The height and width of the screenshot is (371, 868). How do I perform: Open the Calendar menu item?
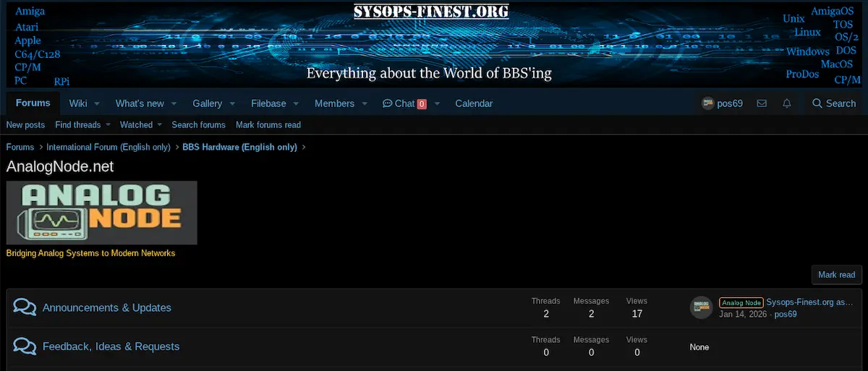pyautogui.click(x=474, y=103)
